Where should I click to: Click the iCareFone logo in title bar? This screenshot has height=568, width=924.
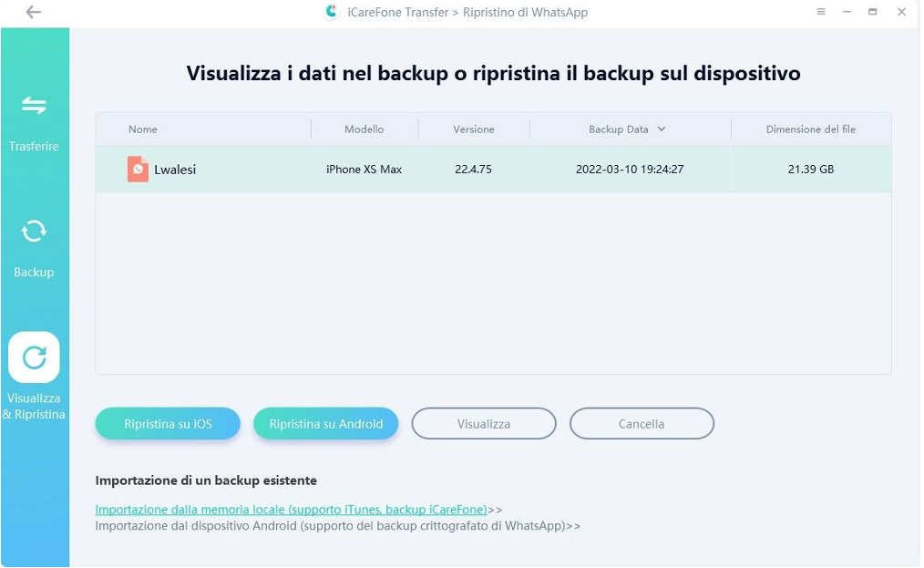point(332,12)
